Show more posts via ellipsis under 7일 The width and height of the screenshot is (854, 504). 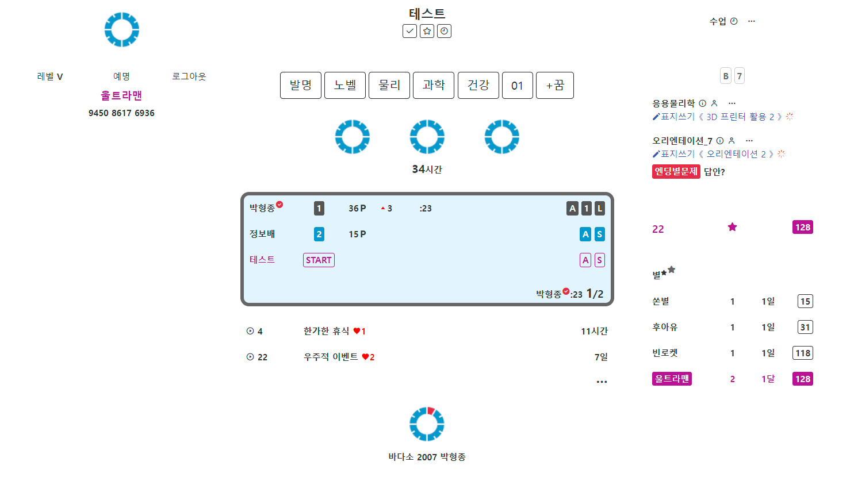click(602, 382)
